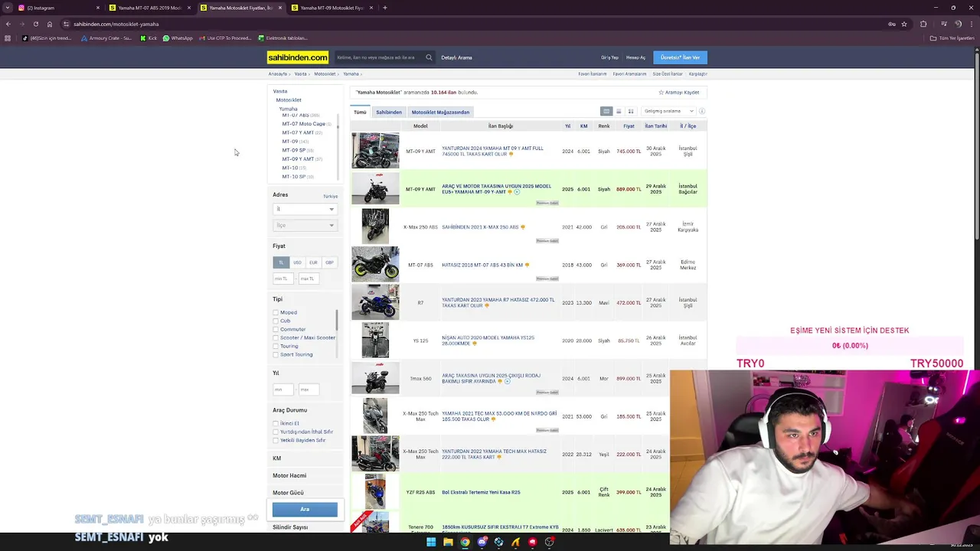Switch to Yamaha MT-09 Motosiklet browser tab
980x551 pixels.
332,8
